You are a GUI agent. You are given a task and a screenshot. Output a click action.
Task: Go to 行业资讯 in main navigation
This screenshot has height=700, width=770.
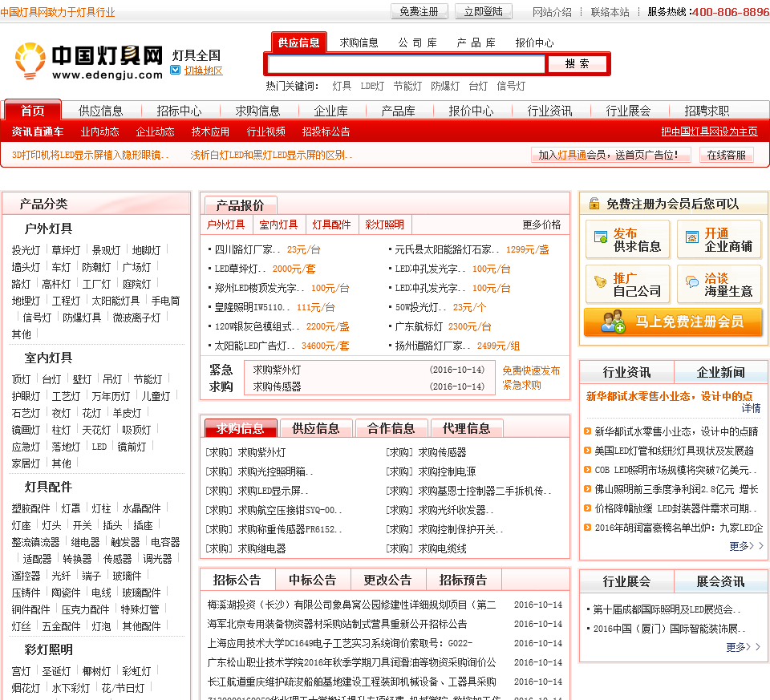click(549, 111)
